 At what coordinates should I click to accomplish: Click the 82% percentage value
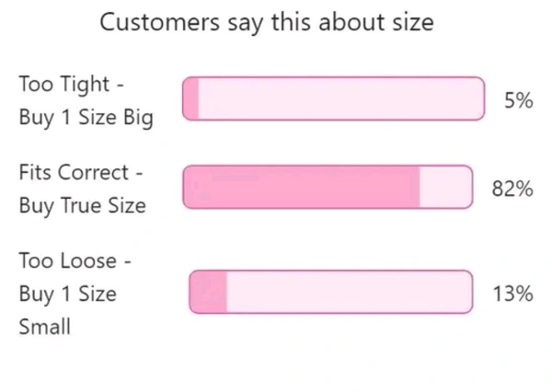pyautogui.click(x=512, y=190)
